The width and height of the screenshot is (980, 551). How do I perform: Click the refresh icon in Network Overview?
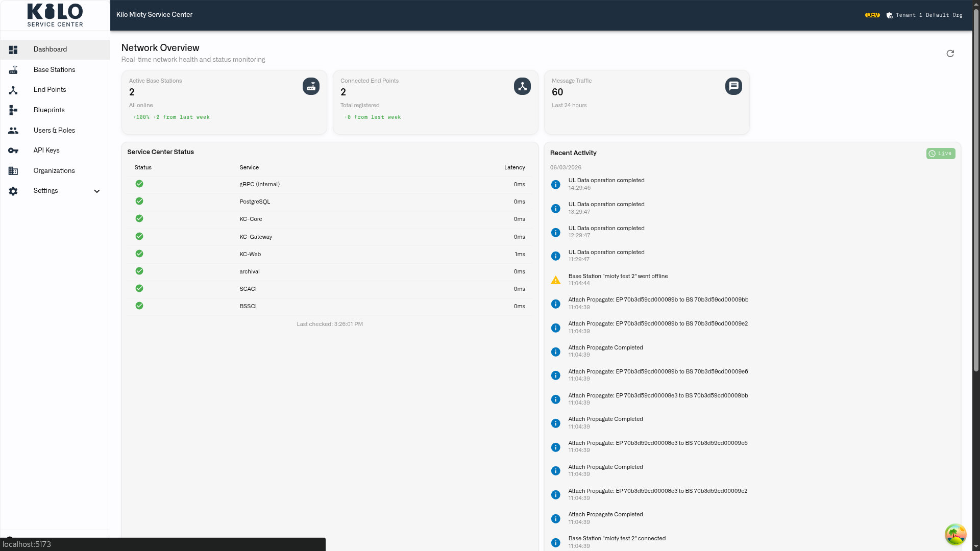point(950,54)
